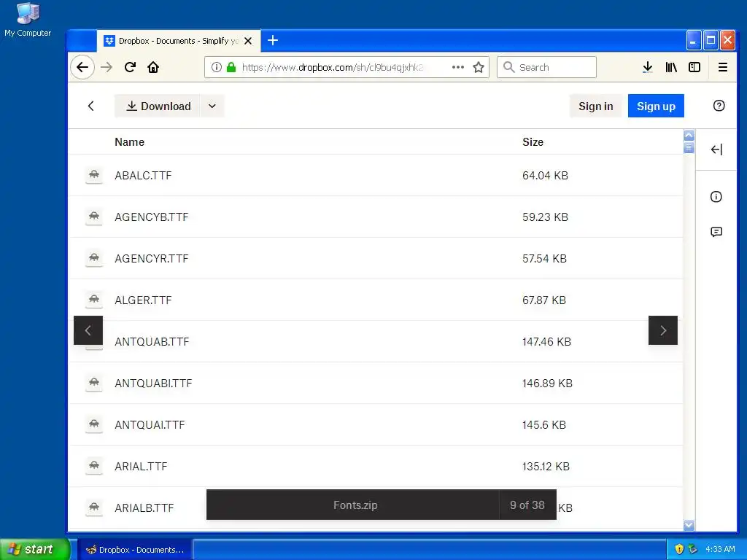Select the AGENCYR.TTF file name
The height and width of the screenshot is (560, 747).
[x=152, y=258]
